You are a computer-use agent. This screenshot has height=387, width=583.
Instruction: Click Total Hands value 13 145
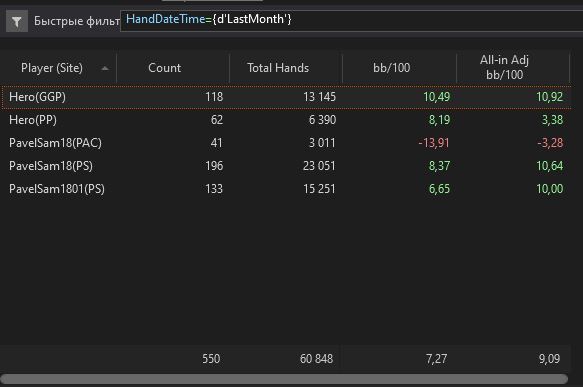click(319, 97)
